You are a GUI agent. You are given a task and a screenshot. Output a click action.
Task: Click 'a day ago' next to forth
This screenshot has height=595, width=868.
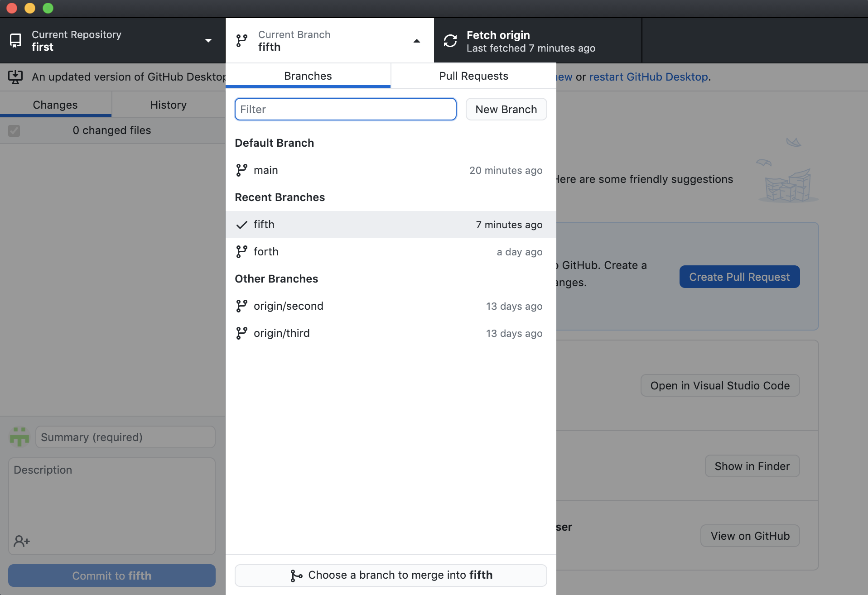pyautogui.click(x=520, y=252)
